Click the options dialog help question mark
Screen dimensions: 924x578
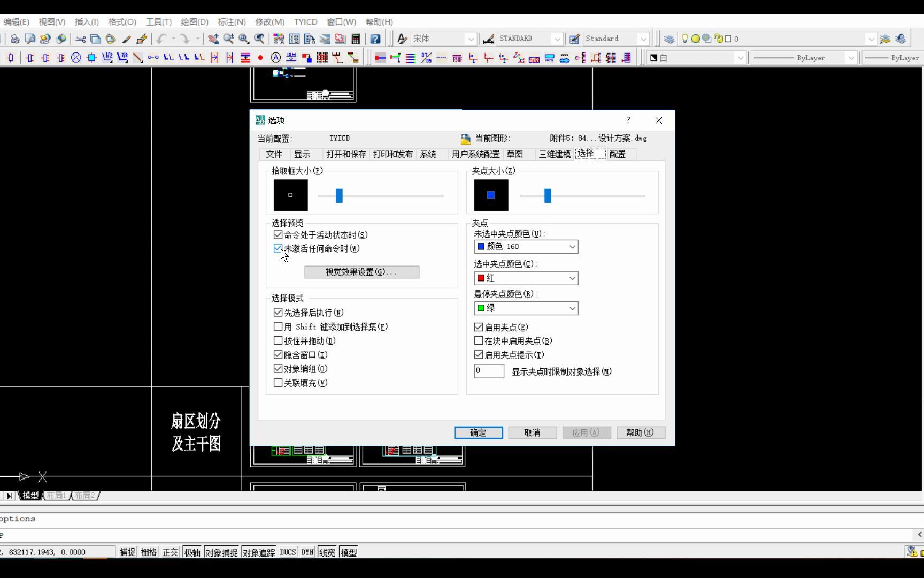coord(628,120)
